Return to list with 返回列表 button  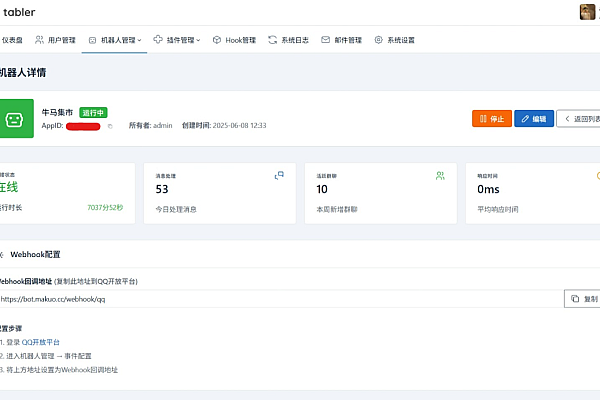pyautogui.click(x=578, y=119)
